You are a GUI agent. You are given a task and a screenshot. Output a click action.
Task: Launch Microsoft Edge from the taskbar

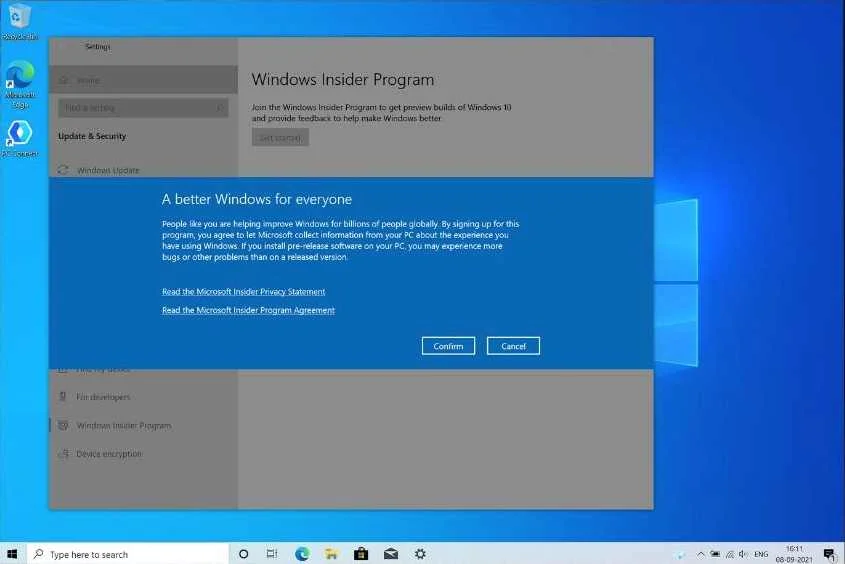tap(302, 554)
